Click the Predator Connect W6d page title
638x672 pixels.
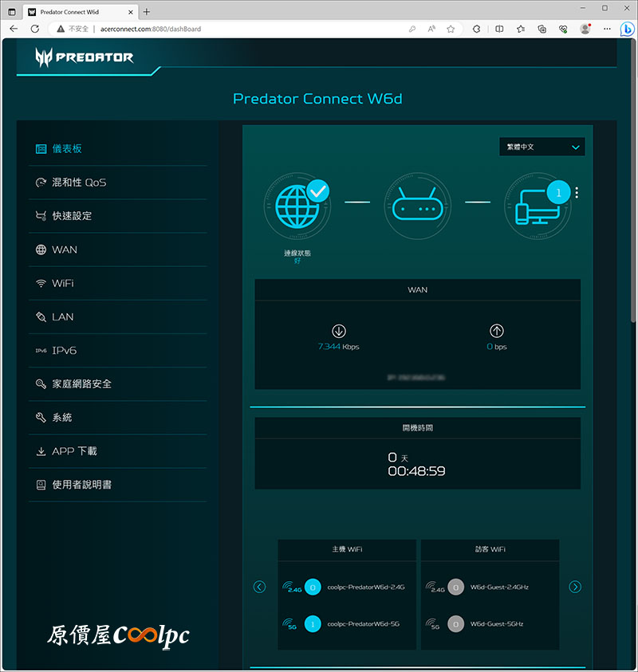coord(317,99)
